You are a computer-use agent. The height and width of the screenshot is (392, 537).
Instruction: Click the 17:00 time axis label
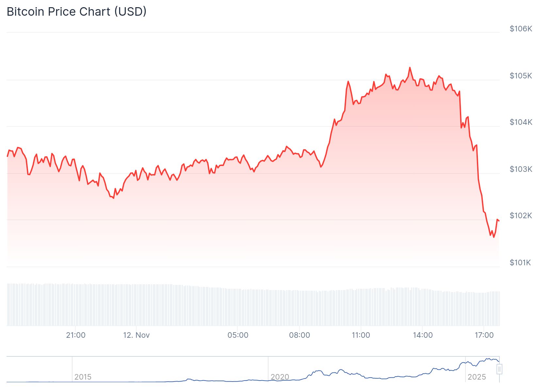coord(484,335)
